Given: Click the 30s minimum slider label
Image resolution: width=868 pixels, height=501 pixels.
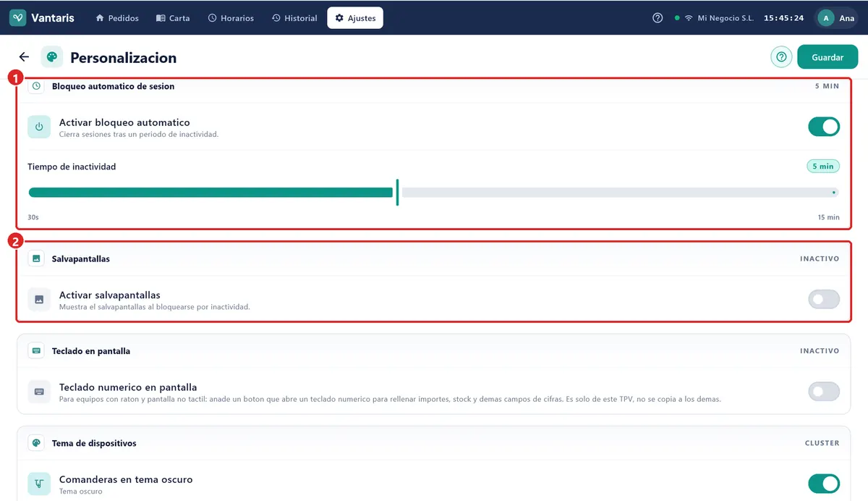Looking at the screenshot, I should click(x=33, y=217).
